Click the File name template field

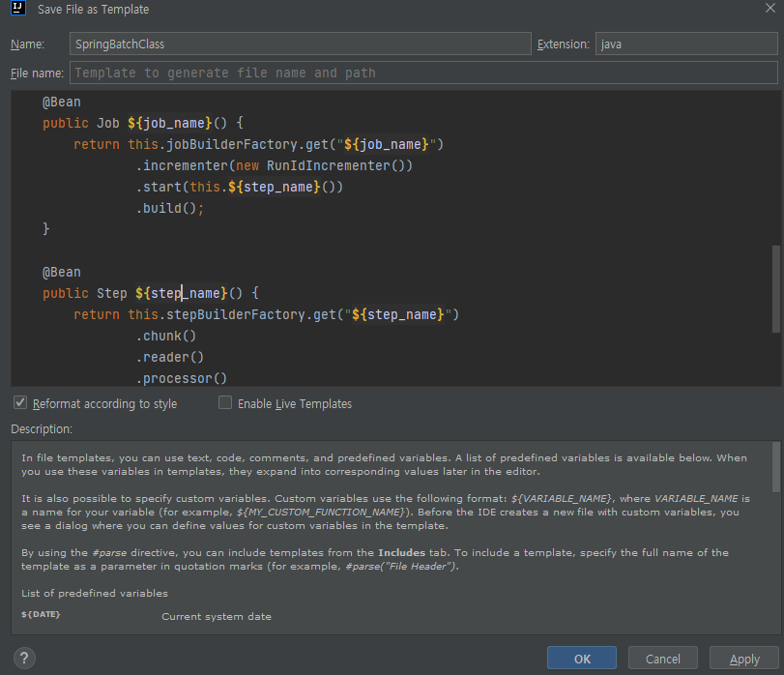point(423,73)
